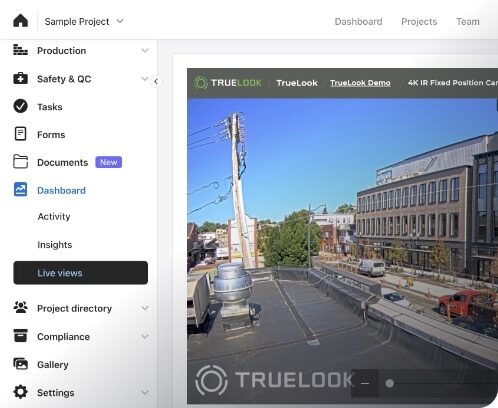Select the Safety & QC medkit icon
This screenshot has width=498, height=408.
click(20, 78)
